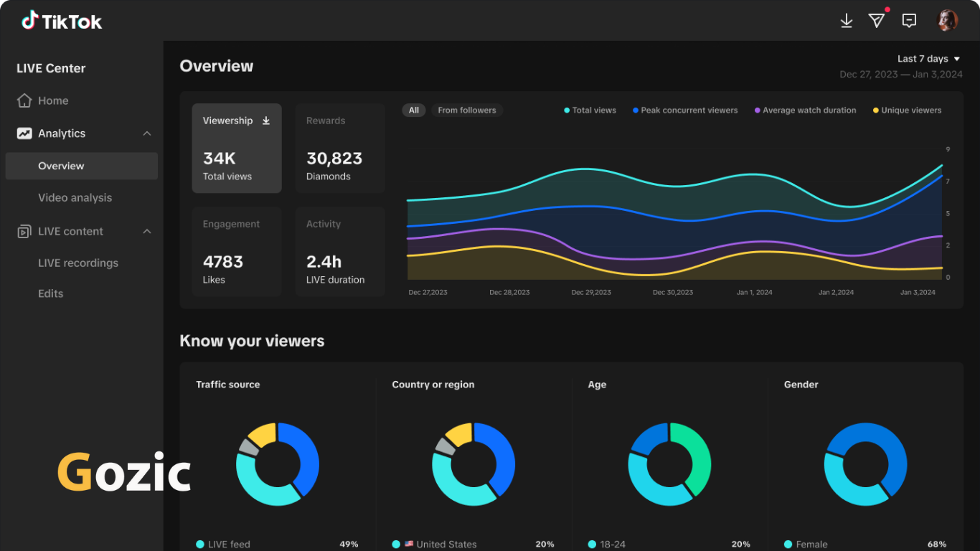Toggle the Average watch duration series
Image resolution: width=980 pixels, height=551 pixels.
pyautogui.click(x=805, y=110)
